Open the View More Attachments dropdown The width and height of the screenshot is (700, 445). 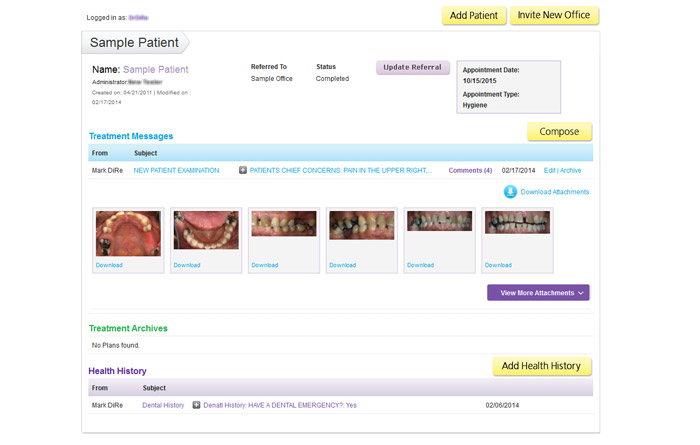click(x=537, y=293)
